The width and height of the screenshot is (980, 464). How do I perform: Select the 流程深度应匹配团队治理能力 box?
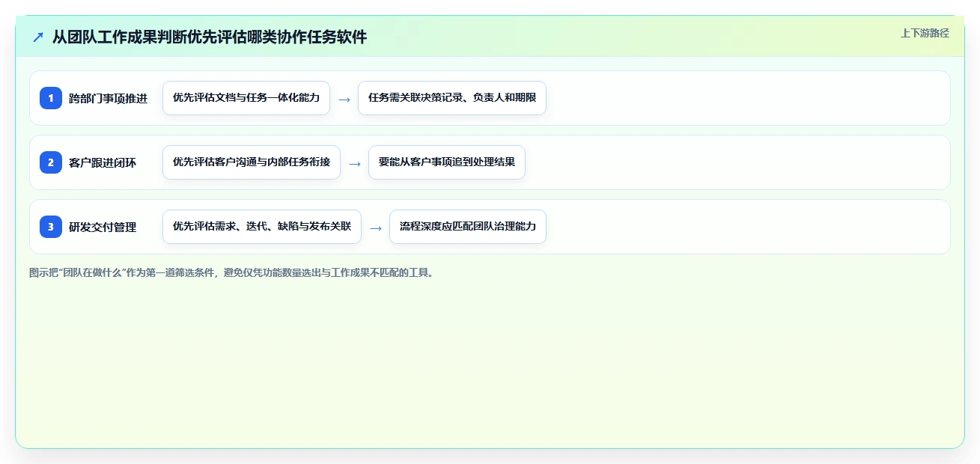468,227
